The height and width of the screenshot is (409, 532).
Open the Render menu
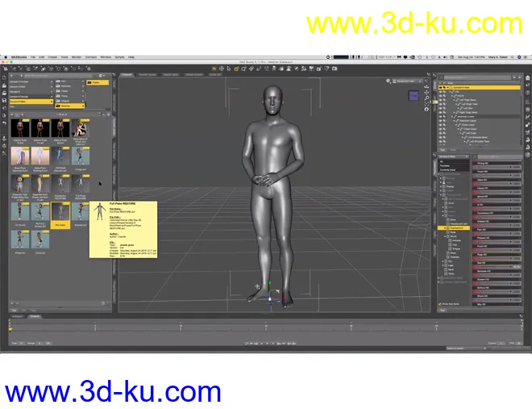[x=77, y=57]
